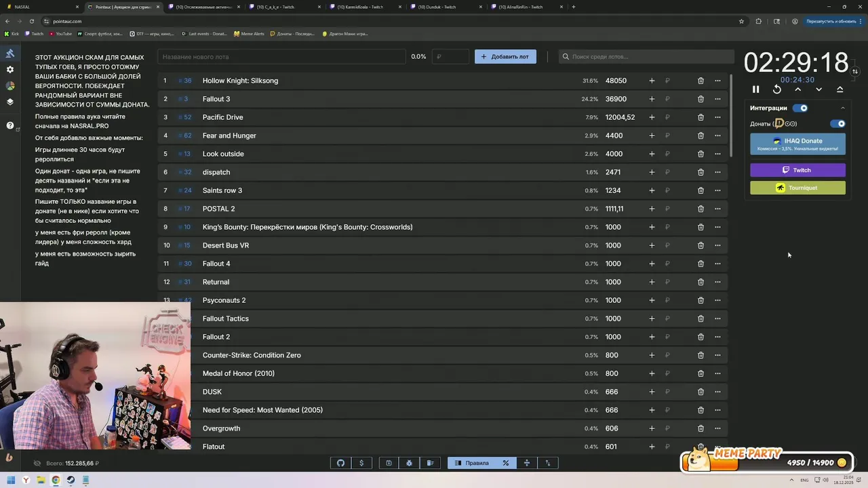This screenshot has width=868, height=488.
Task: Toggle the Донаты switch
Action: click(838, 124)
